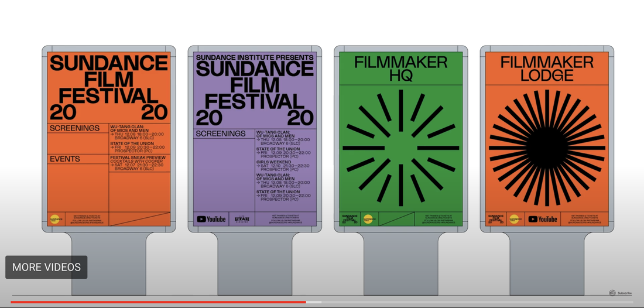The width and height of the screenshot is (644, 308).
Task: Click the Subscribe channel watermark
Action: 620,293
